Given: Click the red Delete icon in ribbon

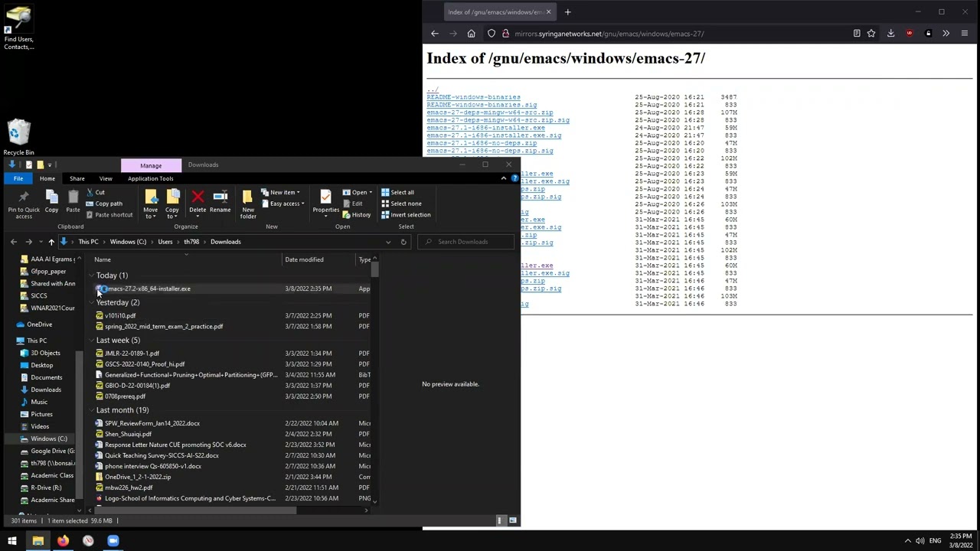Looking at the screenshot, I should point(198,202).
